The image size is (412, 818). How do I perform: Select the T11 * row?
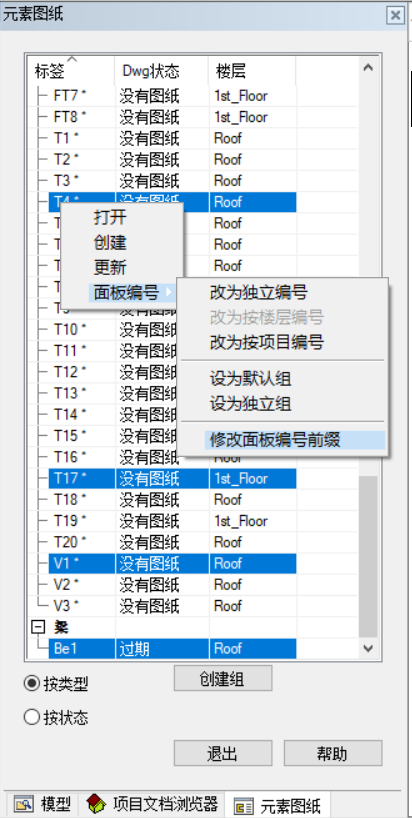point(68,351)
